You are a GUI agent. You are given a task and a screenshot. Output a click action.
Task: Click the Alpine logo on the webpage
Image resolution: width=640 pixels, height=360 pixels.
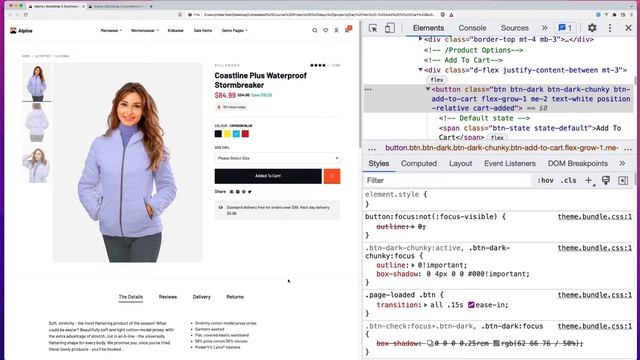tap(21, 31)
